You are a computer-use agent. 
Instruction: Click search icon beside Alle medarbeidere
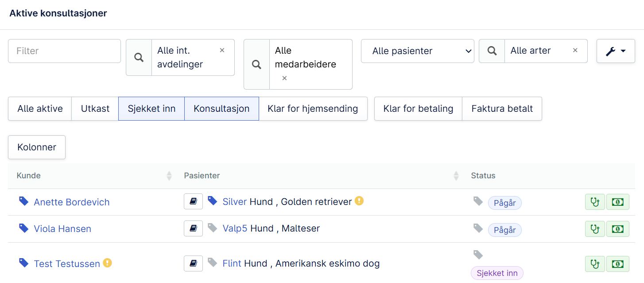(256, 64)
